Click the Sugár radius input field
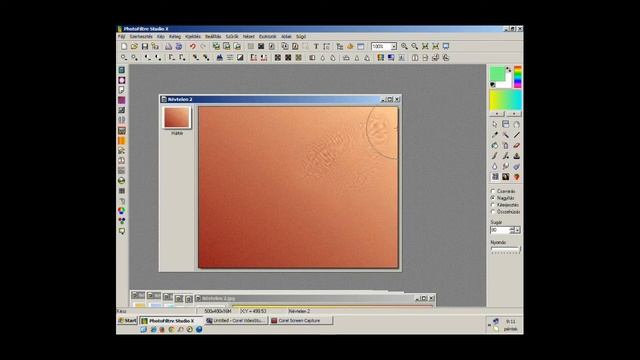 point(500,230)
